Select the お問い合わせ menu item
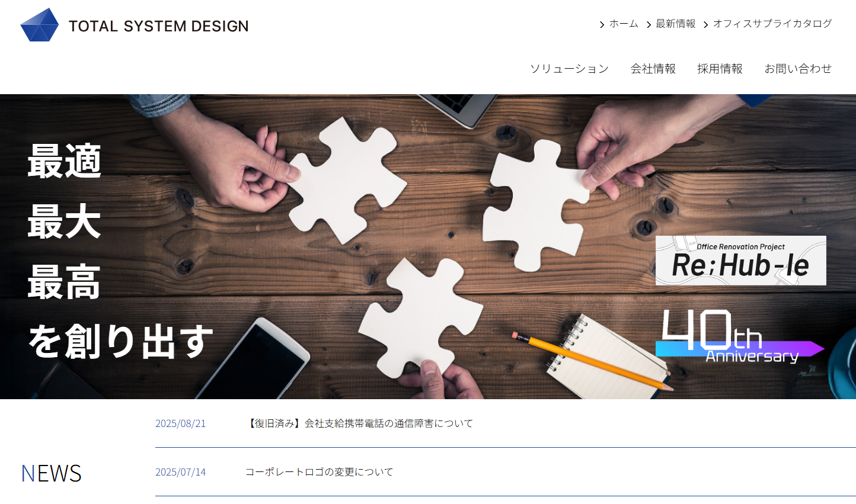This screenshot has height=504, width=856. pos(798,69)
